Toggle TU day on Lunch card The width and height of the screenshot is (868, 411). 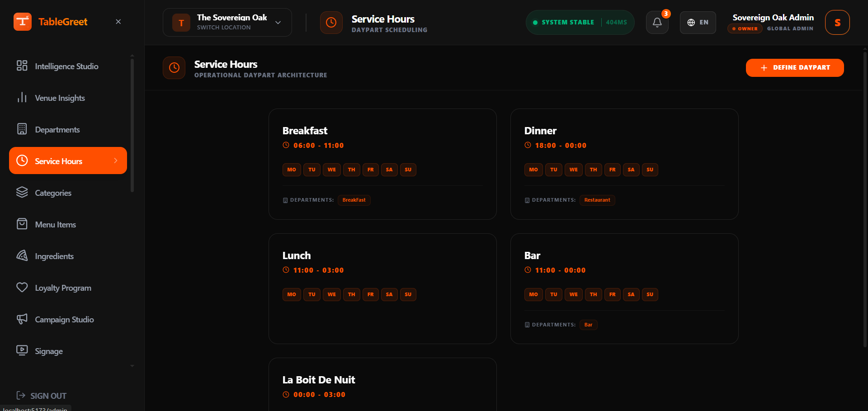pos(312,294)
